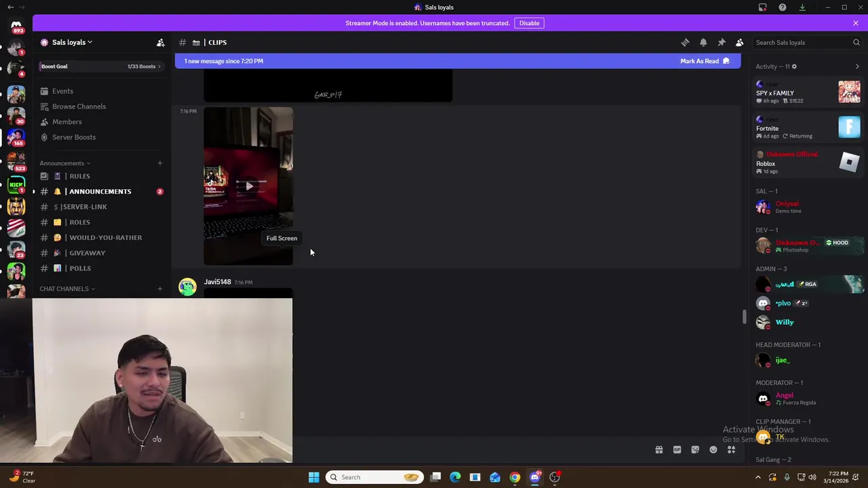The image size is (868, 488).
Task: Open Google Chrome from the taskbar
Action: [x=515, y=477]
